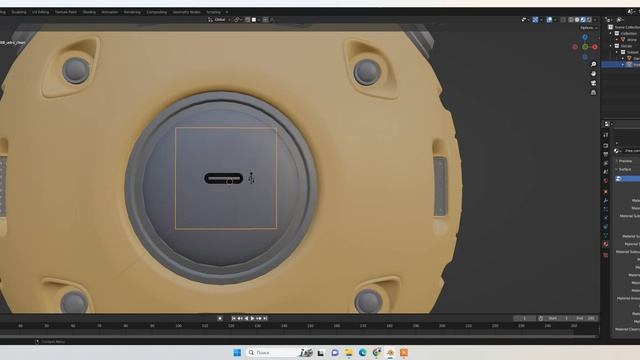Switch to the Scripting workspace tab
The image size is (640, 360).
pyautogui.click(x=213, y=12)
